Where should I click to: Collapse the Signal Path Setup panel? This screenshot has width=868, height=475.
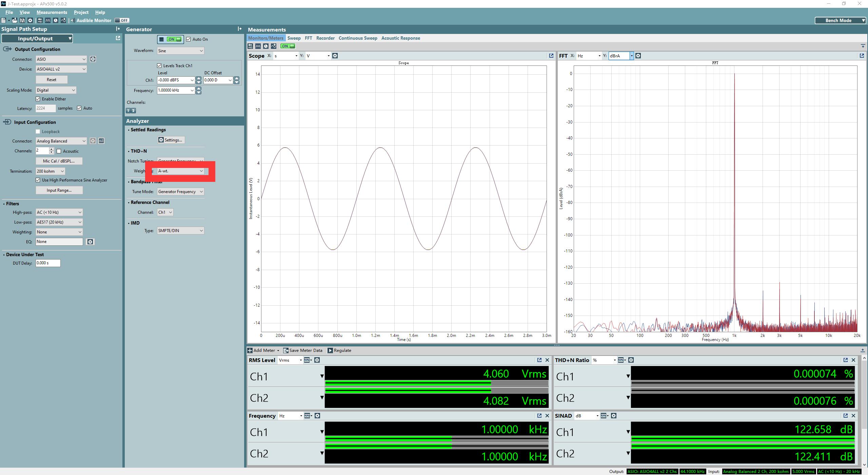click(118, 29)
